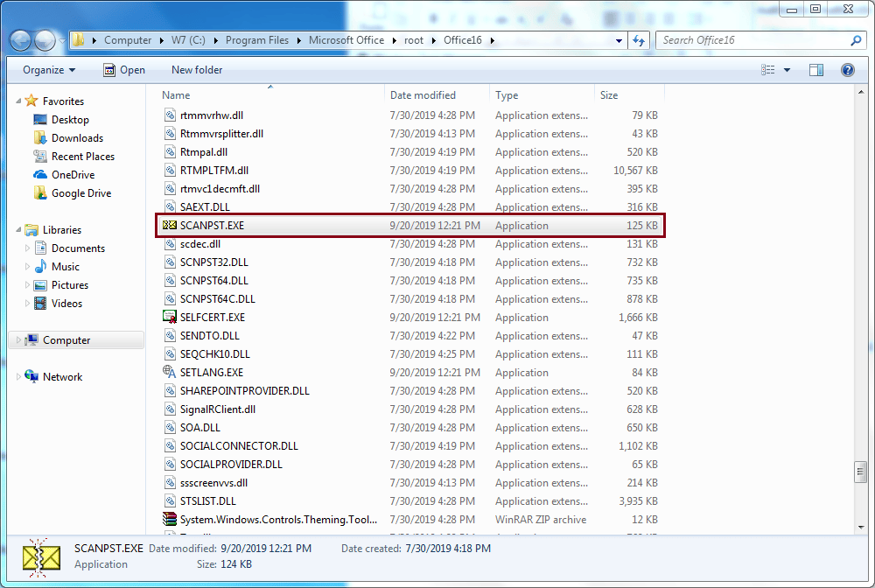875x588 pixels.
Task: Click the Music note icon
Action: pyautogui.click(x=40, y=266)
